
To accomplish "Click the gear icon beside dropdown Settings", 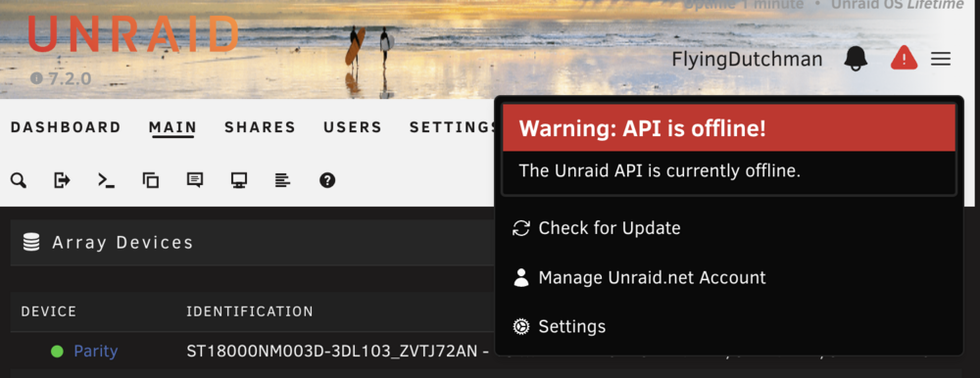I will (520, 326).
